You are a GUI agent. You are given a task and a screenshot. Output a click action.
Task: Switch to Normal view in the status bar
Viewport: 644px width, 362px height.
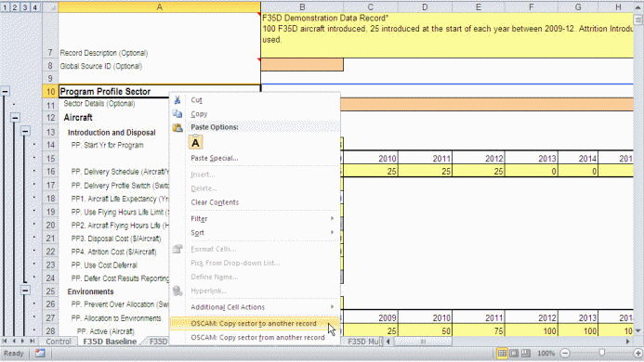tap(502, 353)
